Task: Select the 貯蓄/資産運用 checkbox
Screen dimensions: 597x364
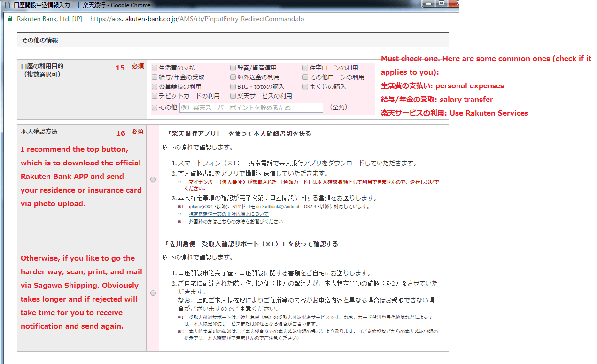Action: [233, 68]
